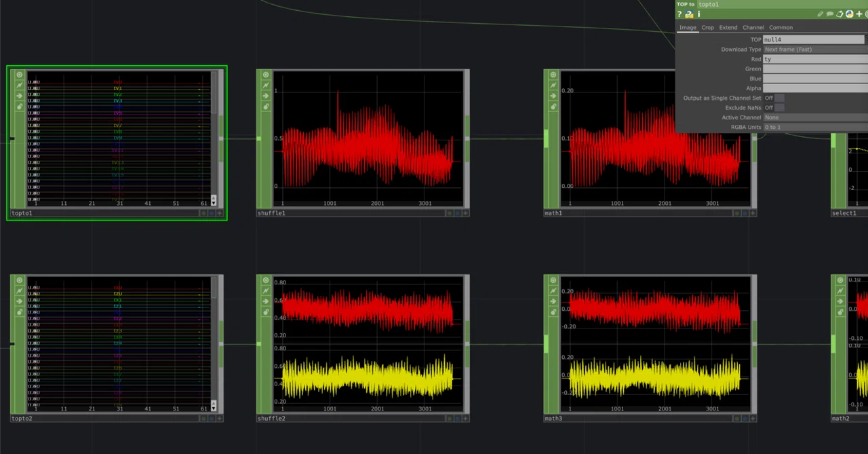Viewport: 868px width, 454px height.
Task: Open the RGBA Units dropdown
Action: tap(814, 128)
